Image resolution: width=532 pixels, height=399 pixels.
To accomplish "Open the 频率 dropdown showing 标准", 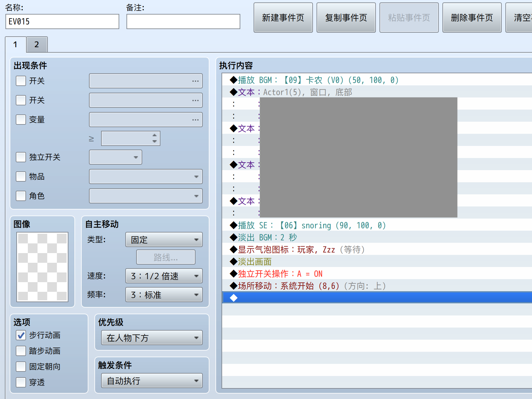I will [164, 295].
